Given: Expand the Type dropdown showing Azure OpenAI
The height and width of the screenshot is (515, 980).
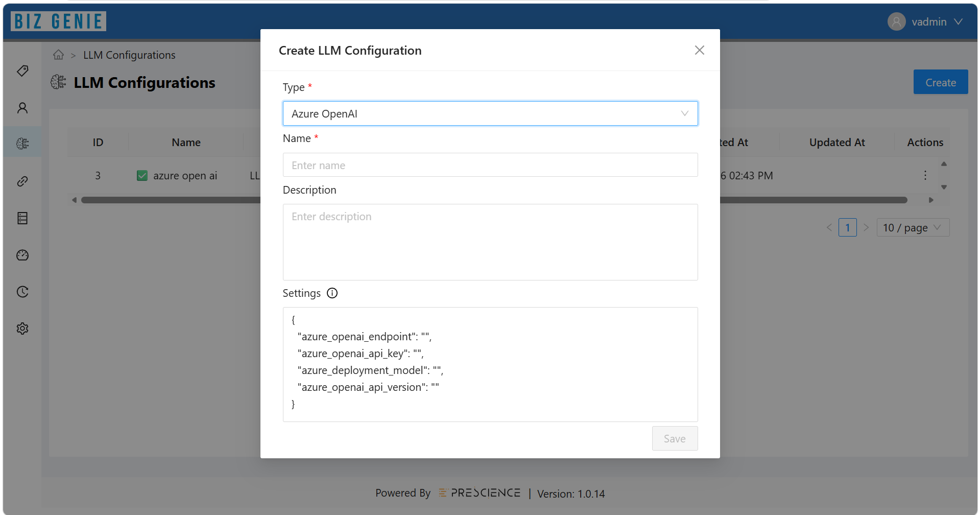Looking at the screenshot, I should (x=490, y=113).
